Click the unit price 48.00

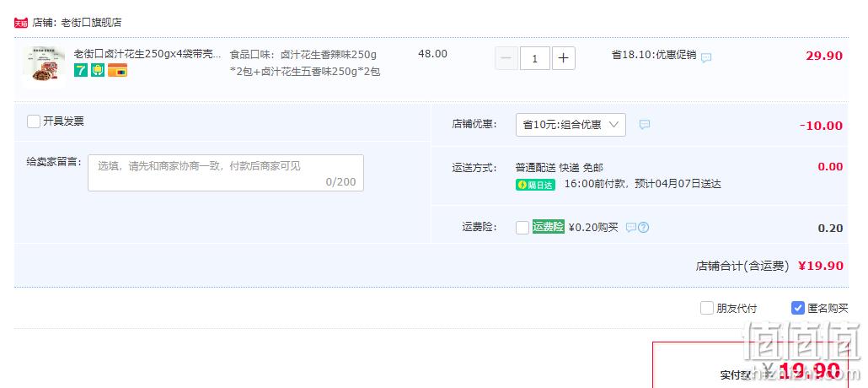pos(433,54)
